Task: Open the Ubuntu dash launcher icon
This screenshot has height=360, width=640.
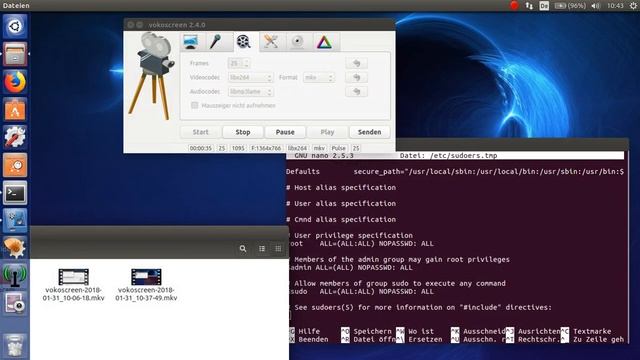Action: click(x=15, y=27)
